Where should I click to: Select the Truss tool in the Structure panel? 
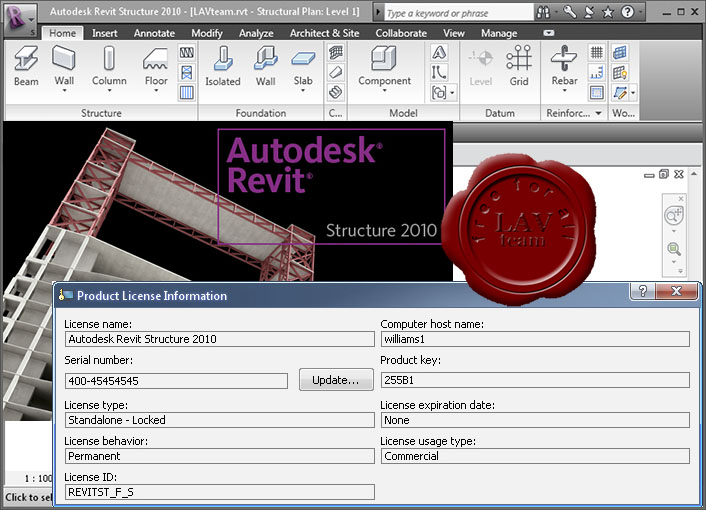187,53
